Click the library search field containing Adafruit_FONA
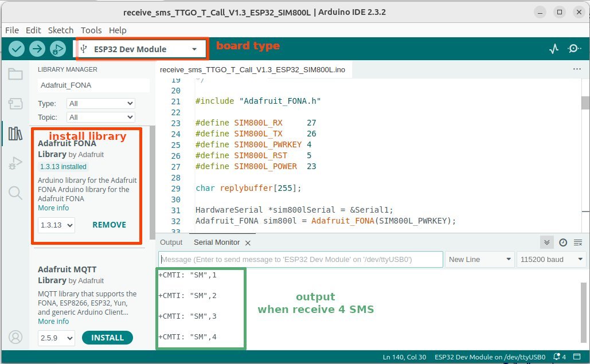Viewport: 590px width, 364px height. click(x=93, y=85)
